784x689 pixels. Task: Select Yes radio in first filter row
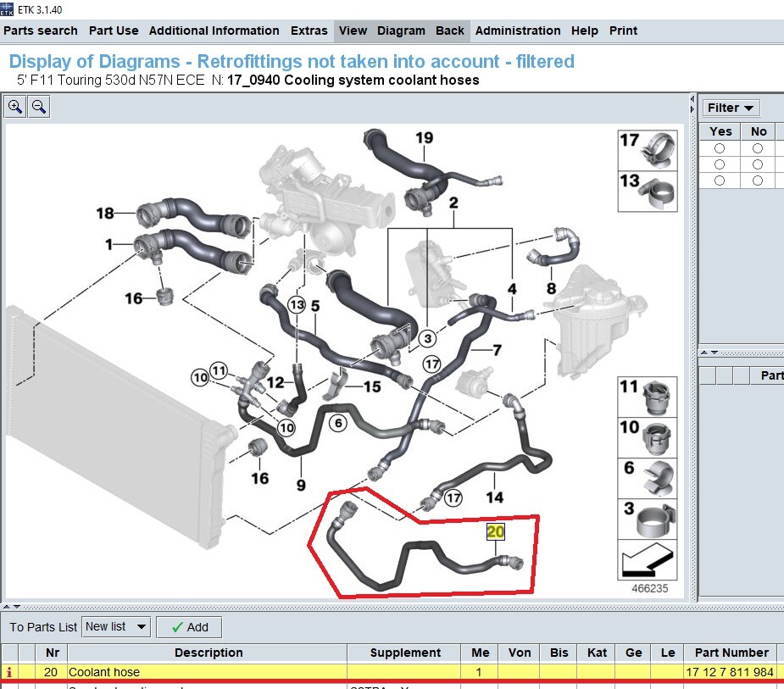pos(720,148)
